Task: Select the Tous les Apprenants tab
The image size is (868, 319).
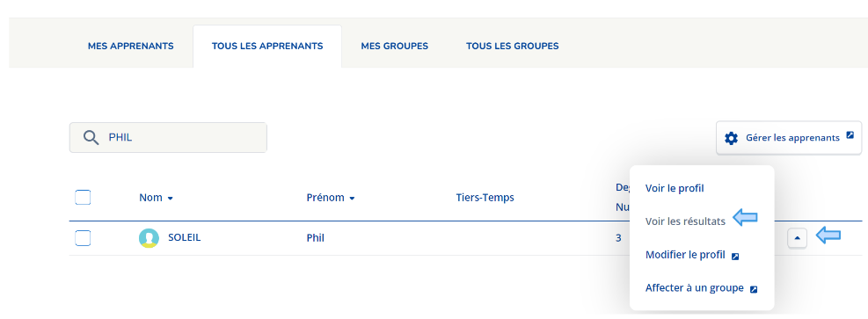Action: pos(267,47)
